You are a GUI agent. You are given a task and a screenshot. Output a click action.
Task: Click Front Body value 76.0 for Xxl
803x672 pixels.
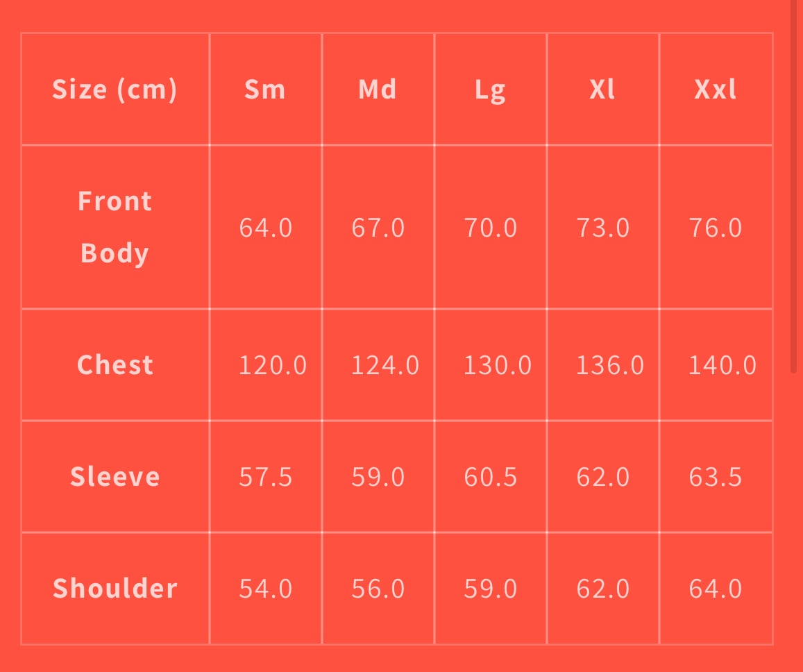click(x=716, y=228)
